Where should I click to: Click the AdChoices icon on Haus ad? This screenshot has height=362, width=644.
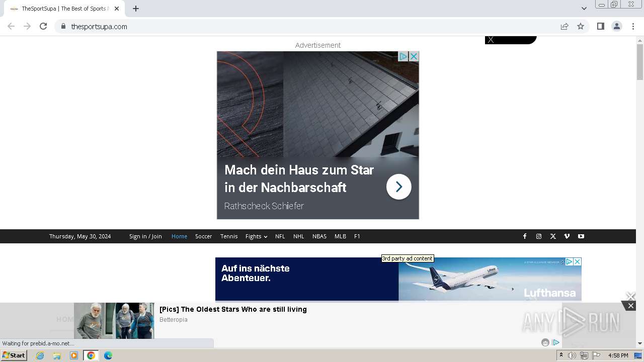coord(404,56)
